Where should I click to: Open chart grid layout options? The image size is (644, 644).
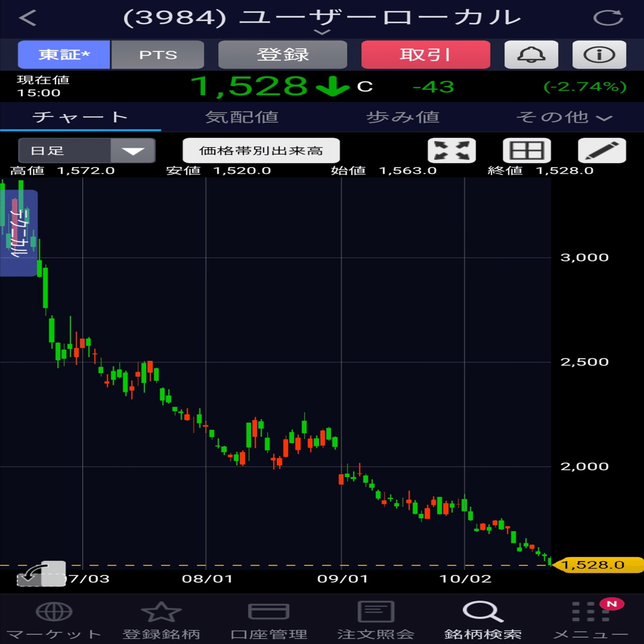(x=527, y=150)
